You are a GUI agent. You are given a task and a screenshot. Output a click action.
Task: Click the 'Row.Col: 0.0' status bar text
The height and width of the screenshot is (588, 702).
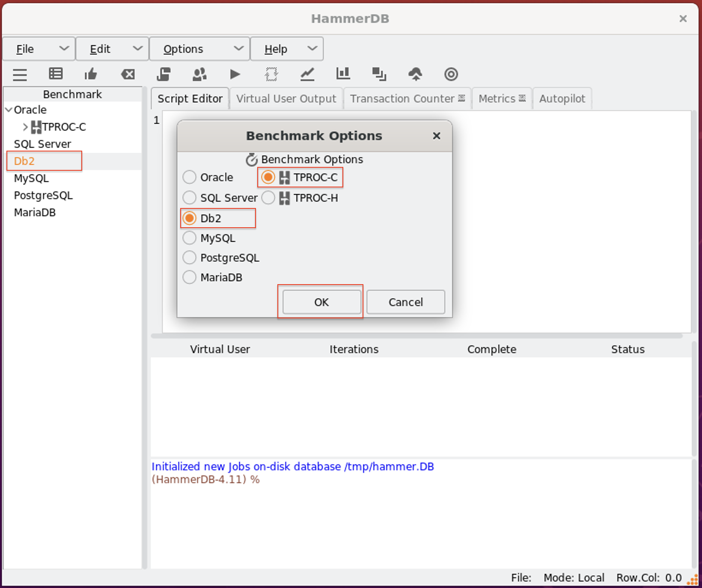click(649, 578)
